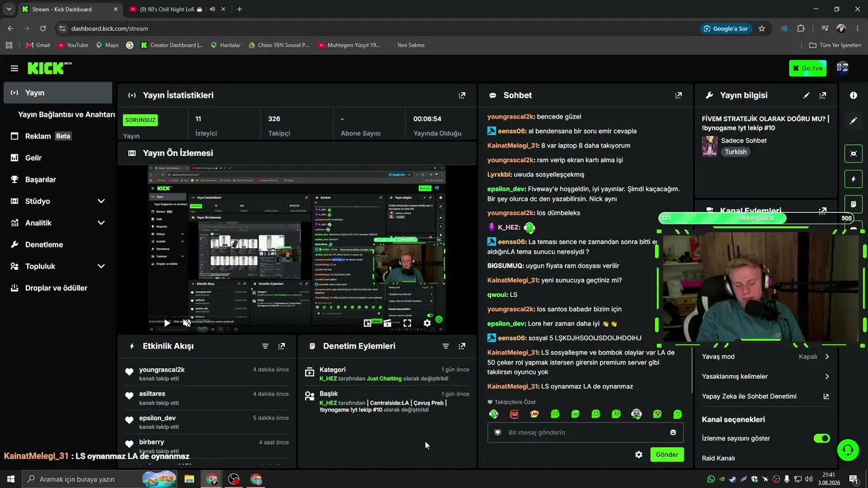Open Windows notification center icon
Screen dimensions: 868x488
[x=853, y=479]
